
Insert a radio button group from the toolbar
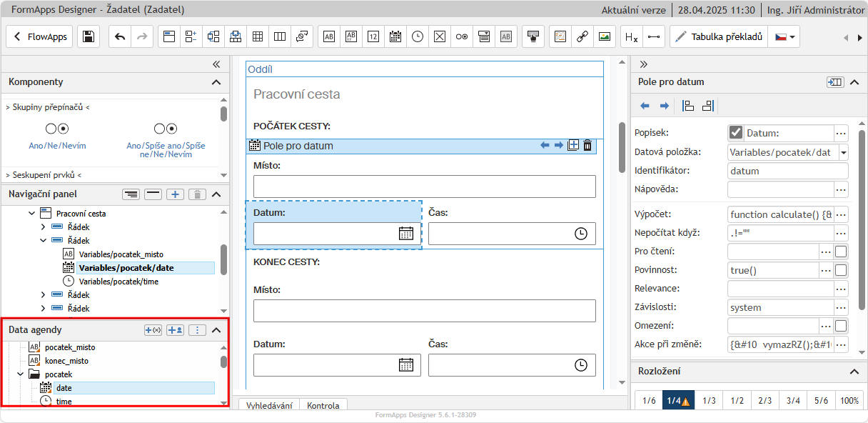tap(462, 36)
